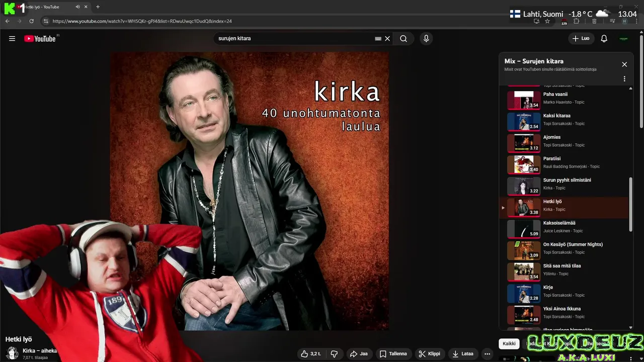Image resolution: width=644 pixels, height=362 pixels.
Task: Open notifications bell
Action: [604, 39]
